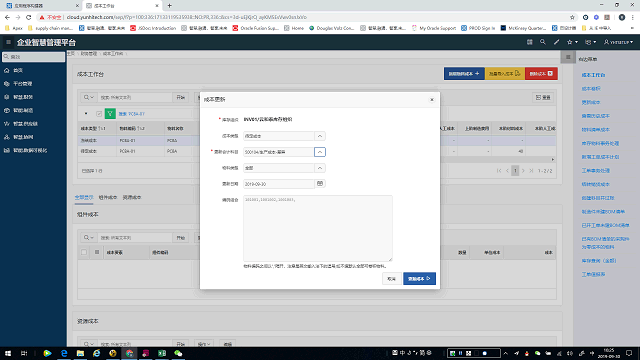This screenshot has height=360, width=640.
Task: Open the user account menu
Action: pyautogui.click(x=618, y=42)
